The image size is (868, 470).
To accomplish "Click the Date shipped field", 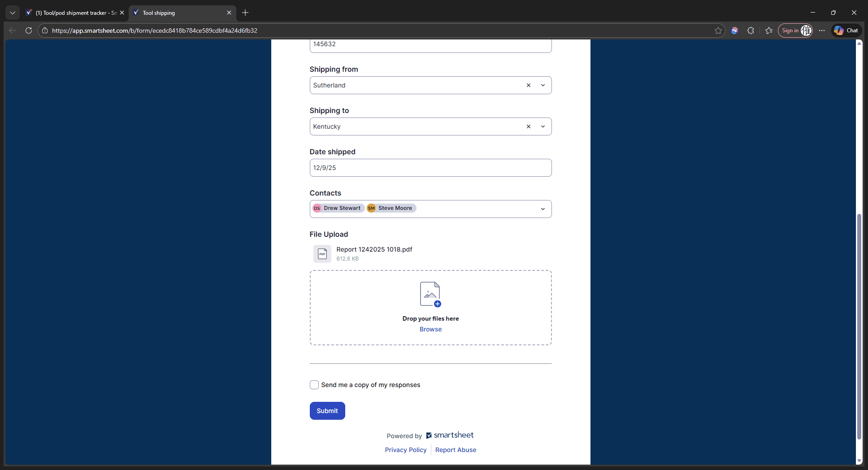I will click(x=430, y=168).
